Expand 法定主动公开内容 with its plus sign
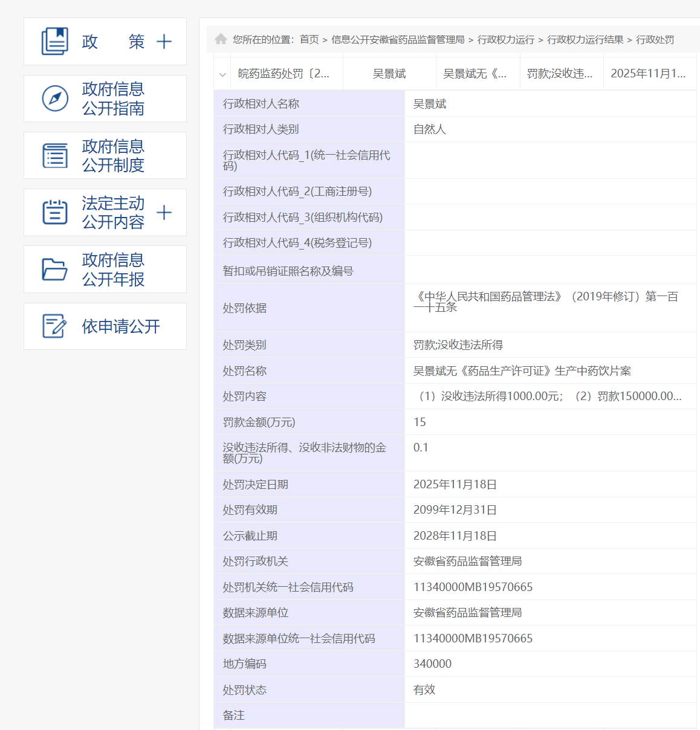The height and width of the screenshot is (730, 700). [x=164, y=213]
